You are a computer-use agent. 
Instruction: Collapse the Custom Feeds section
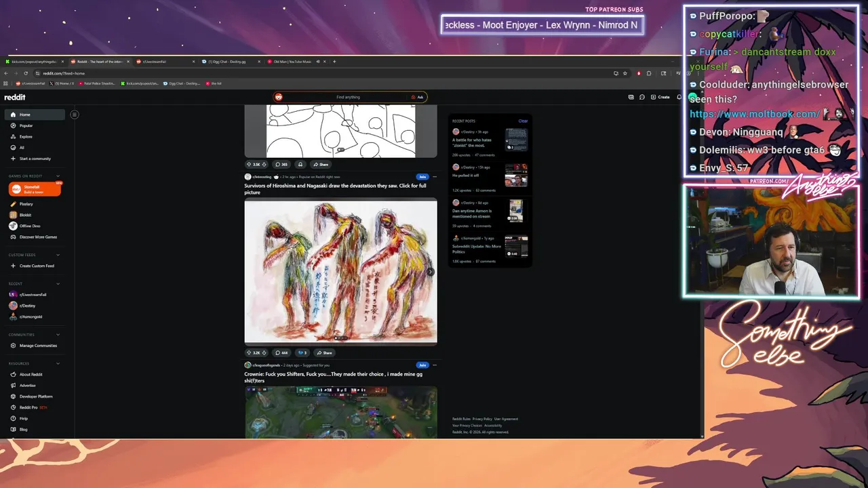click(58, 255)
